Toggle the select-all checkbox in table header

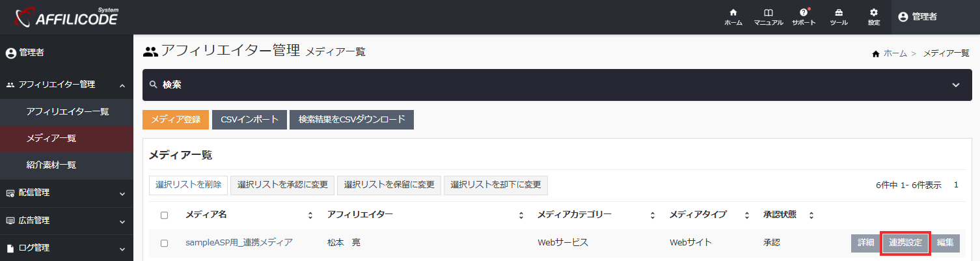pyautogui.click(x=164, y=215)
